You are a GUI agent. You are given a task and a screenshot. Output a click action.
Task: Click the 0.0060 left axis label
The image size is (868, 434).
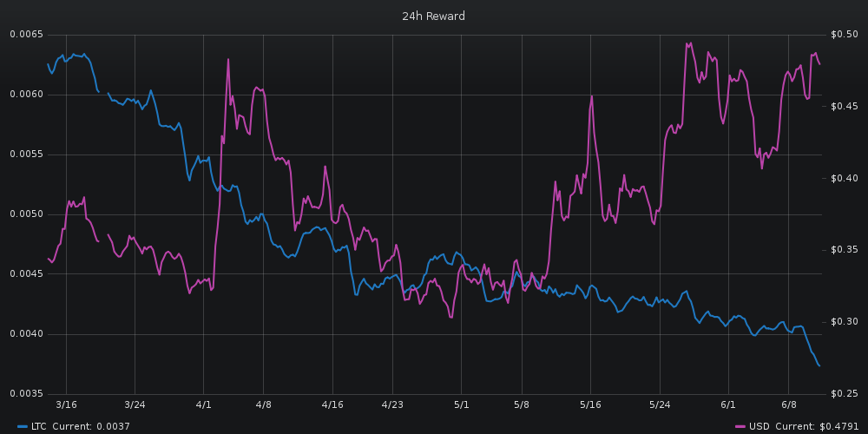(27, 94)
